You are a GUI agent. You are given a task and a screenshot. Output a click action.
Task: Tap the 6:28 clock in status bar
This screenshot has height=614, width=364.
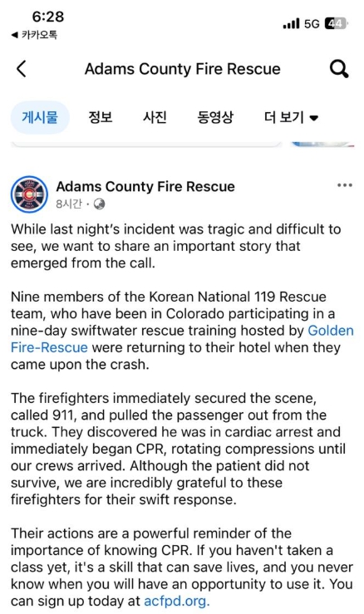pyautogui.click(x=48, y=17)
